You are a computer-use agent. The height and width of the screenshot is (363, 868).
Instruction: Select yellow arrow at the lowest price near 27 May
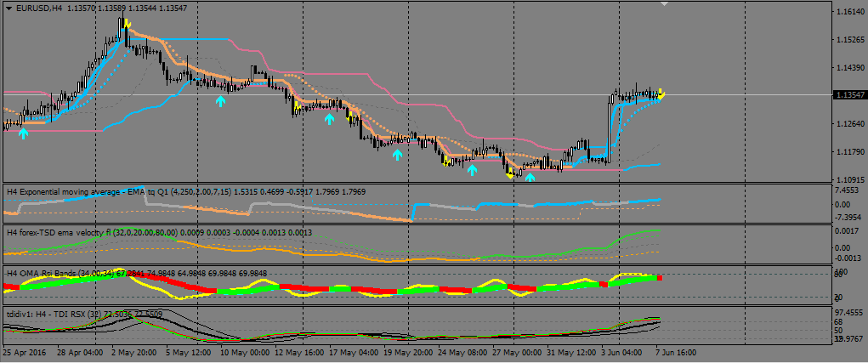tap(510, 175)
